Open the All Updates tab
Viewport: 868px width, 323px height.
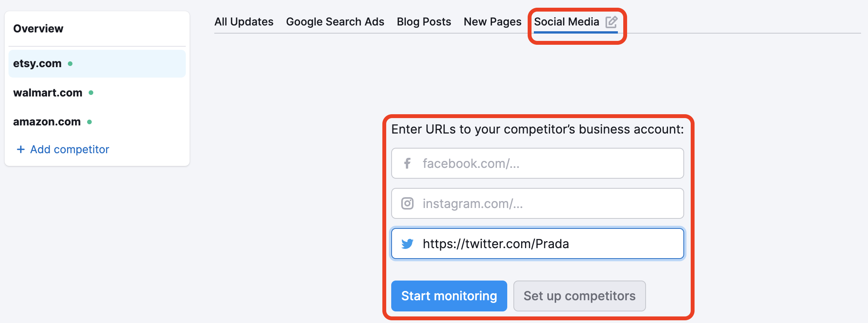coord(244,22)
